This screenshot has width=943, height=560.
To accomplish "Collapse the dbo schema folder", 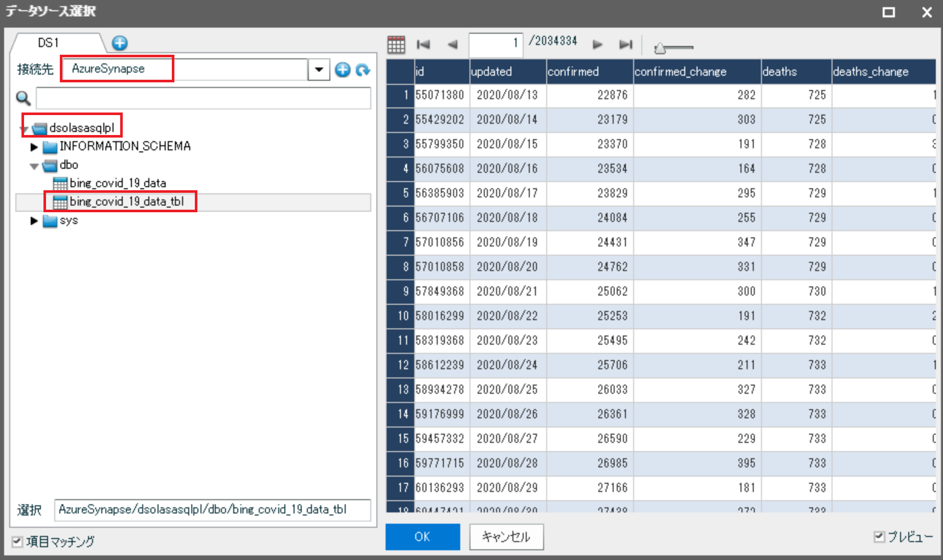I will (34, 166).
